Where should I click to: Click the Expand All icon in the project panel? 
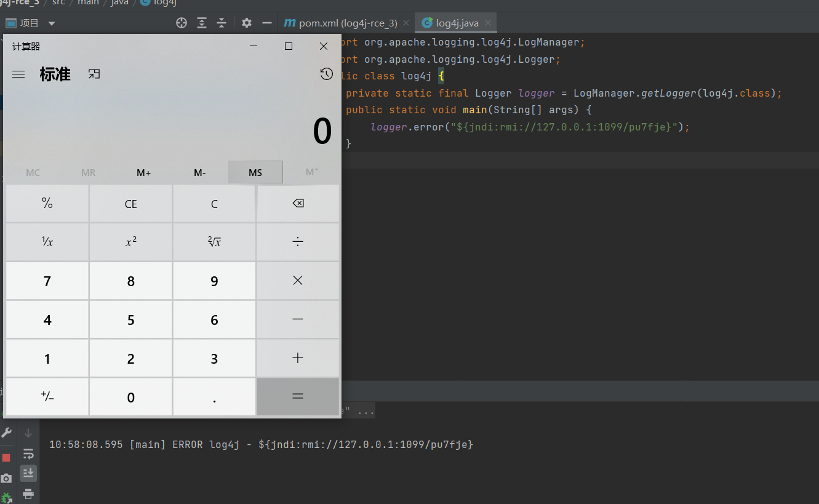[x=202, y=23]
